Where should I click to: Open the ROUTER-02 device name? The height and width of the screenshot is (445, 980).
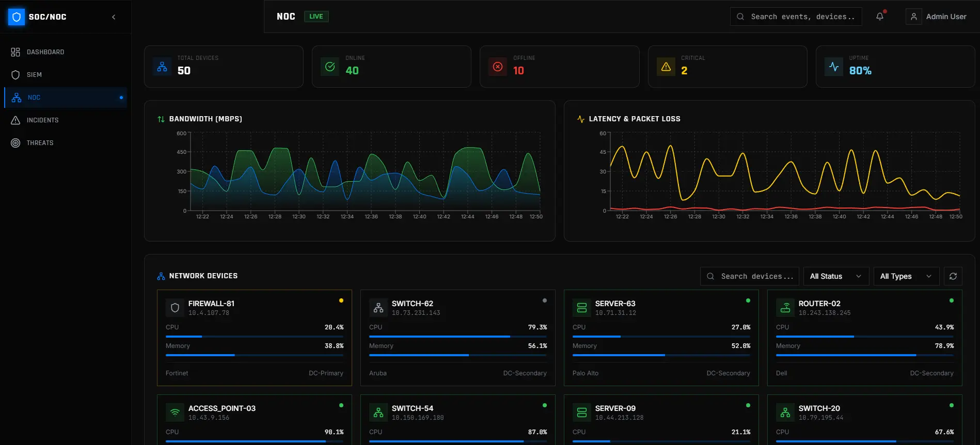click(x=819, y=304)
